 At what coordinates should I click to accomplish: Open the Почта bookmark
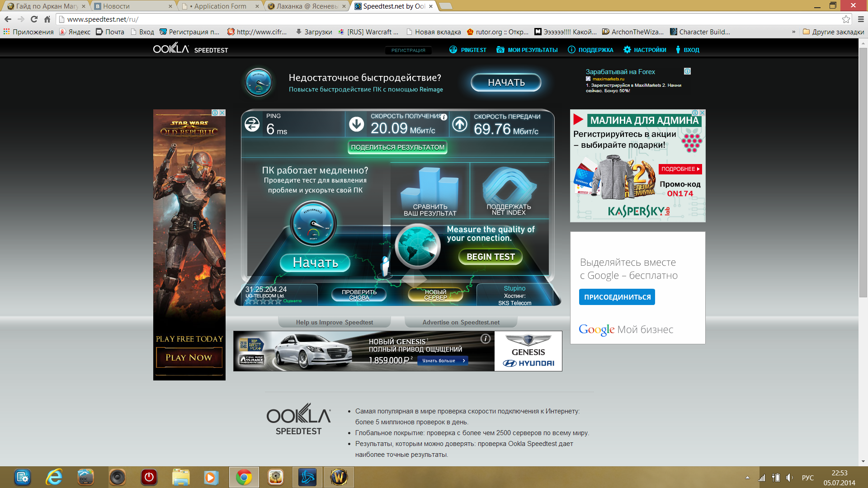pyautogui.click(x=110, y=32)
